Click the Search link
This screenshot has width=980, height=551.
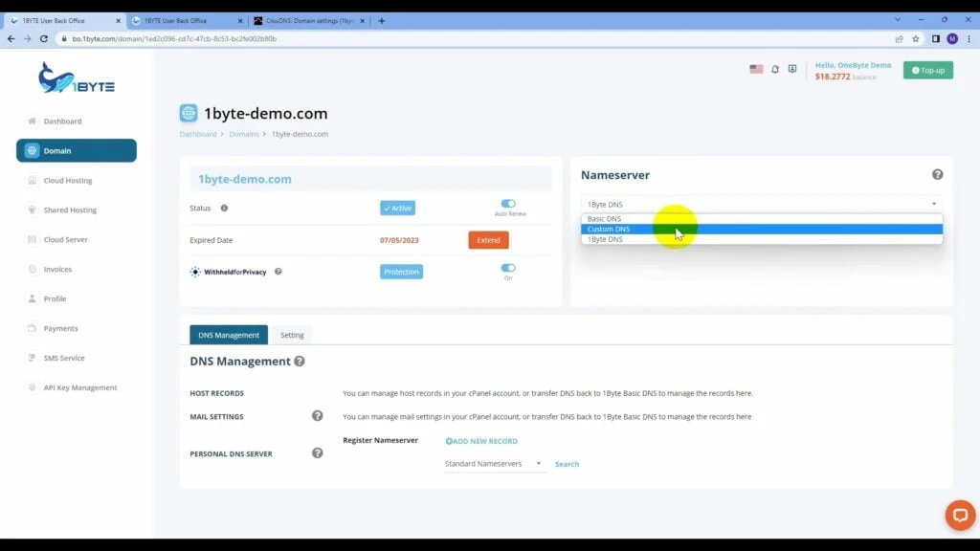pyautogui.click(x=567, y=464)
